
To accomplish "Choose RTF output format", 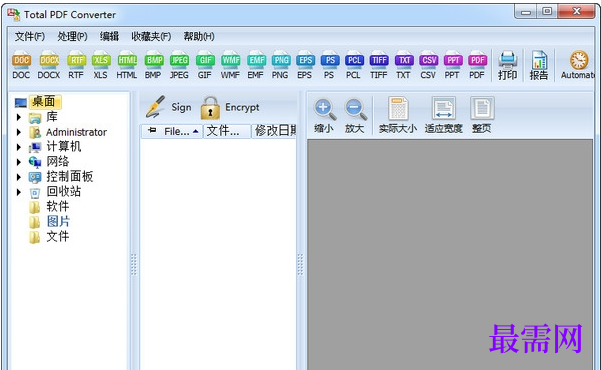I will (76, 65).
